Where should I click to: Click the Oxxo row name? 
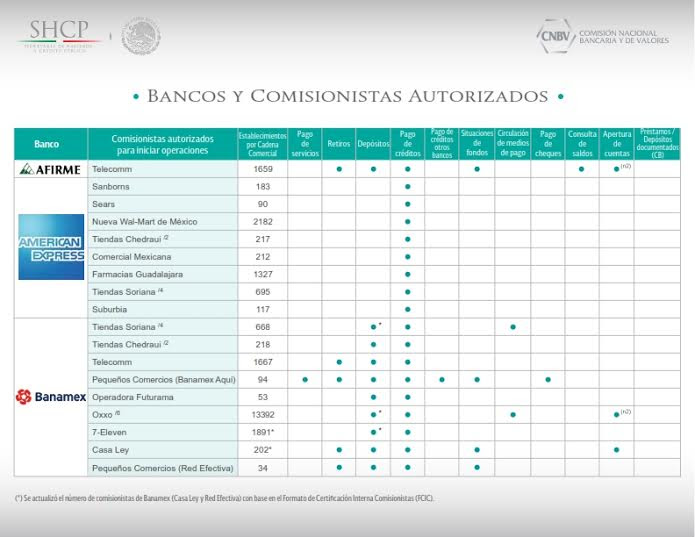(102, 415)
